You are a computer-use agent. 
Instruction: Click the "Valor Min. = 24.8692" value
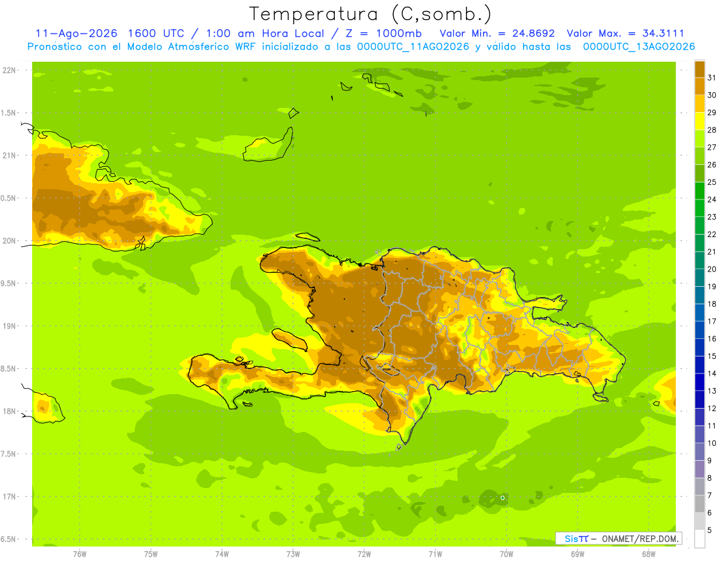[x=497, y=33]
